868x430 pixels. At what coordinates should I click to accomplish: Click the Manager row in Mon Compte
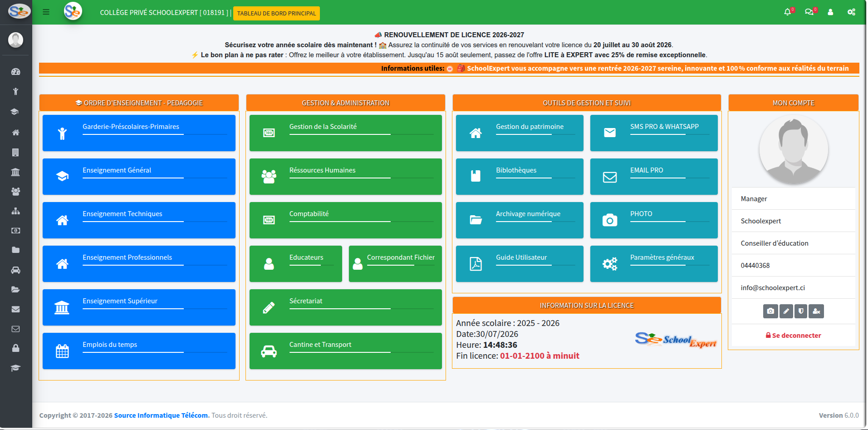coord(794,199)
